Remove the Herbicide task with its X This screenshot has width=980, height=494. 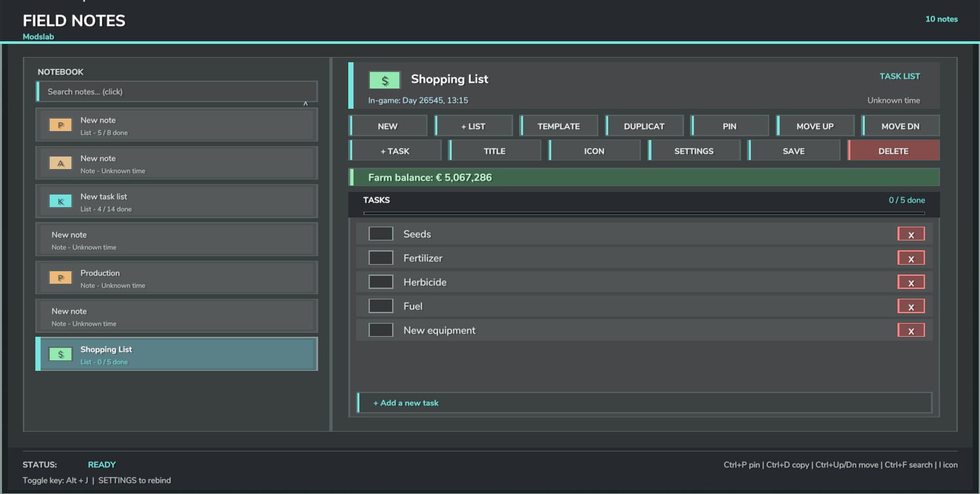(x=911, y=282)
